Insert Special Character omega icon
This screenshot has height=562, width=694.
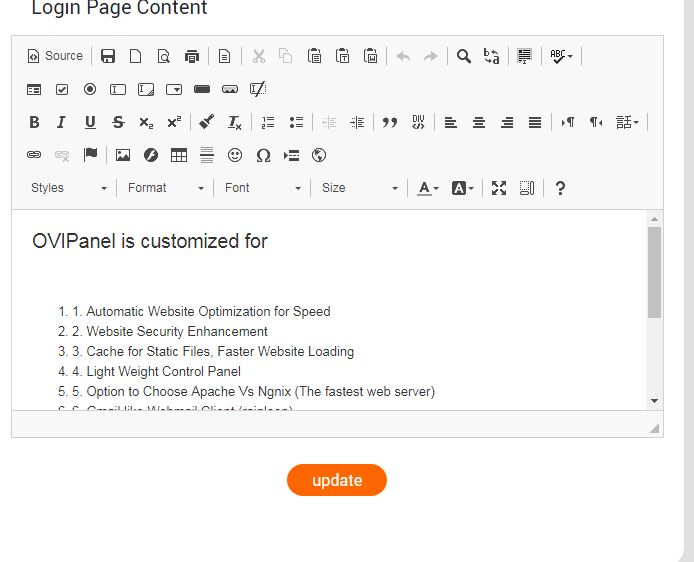pyautogui.click(x=263, y=155)
